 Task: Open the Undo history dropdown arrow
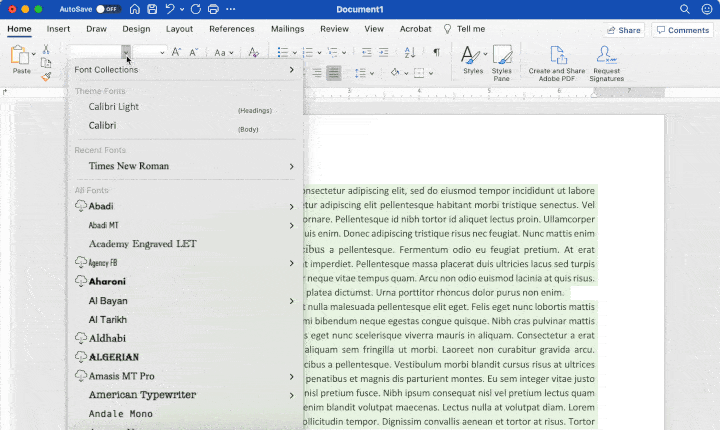tap(182, 9)
